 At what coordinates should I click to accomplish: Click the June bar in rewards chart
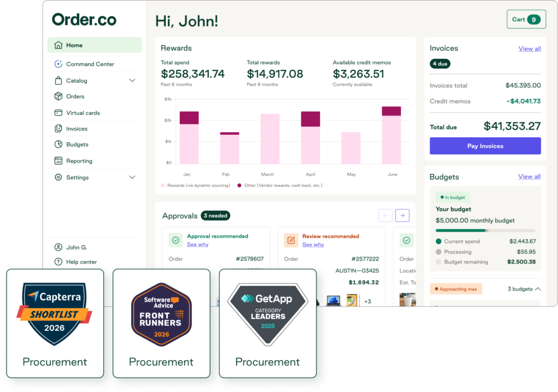point(391,135)
